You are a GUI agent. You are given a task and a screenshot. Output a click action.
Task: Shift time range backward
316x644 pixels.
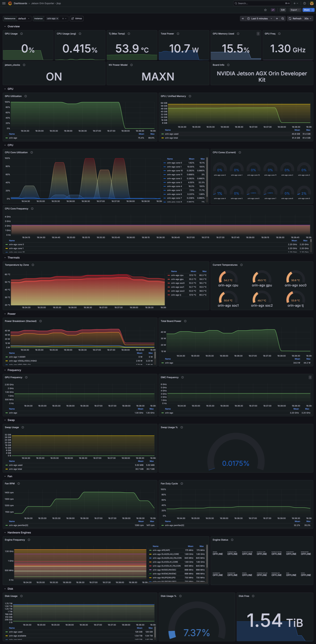pos(243,18)
